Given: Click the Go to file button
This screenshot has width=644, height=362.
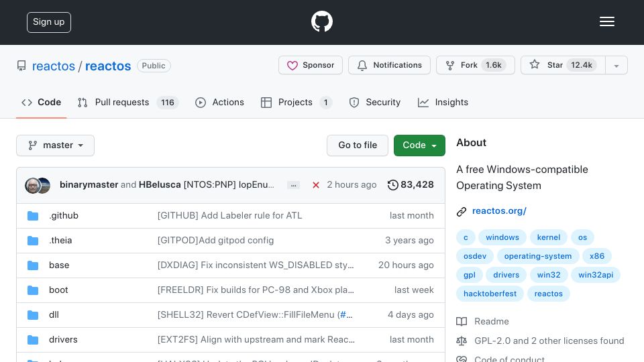Looking at the screenshot, I should 358,145.
